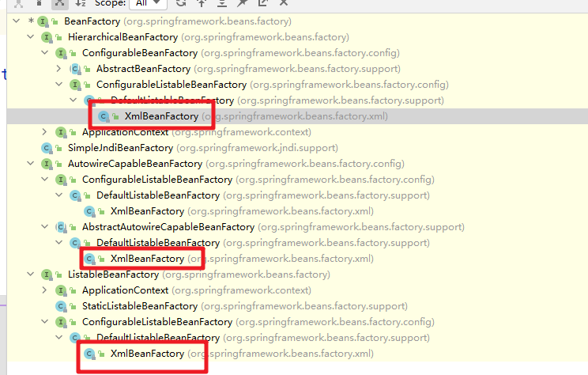588x375 pixels.
Task: Select the AbstractBeanFactory label
Action: (143, 69)
